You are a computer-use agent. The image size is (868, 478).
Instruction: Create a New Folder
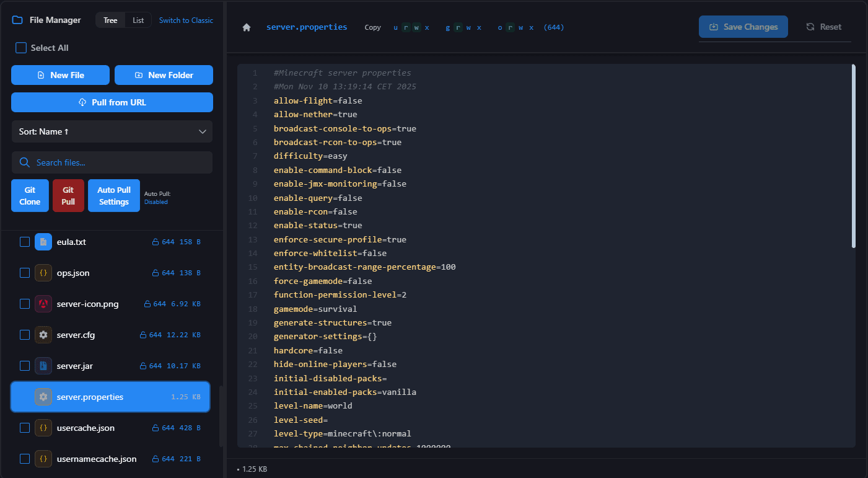(x=164, y=75)
